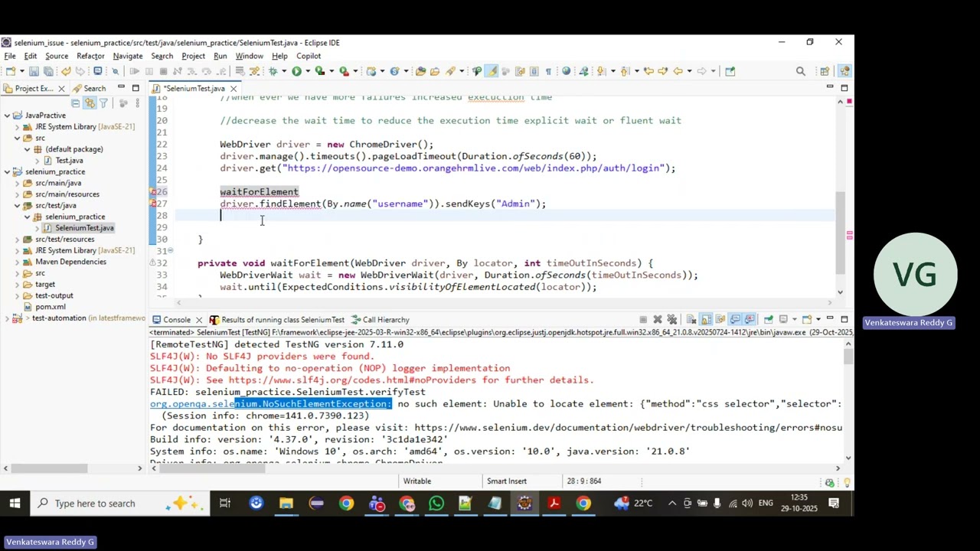
Task: Switch to Call Hierarchy tab
Action: [x=380, y=319]
